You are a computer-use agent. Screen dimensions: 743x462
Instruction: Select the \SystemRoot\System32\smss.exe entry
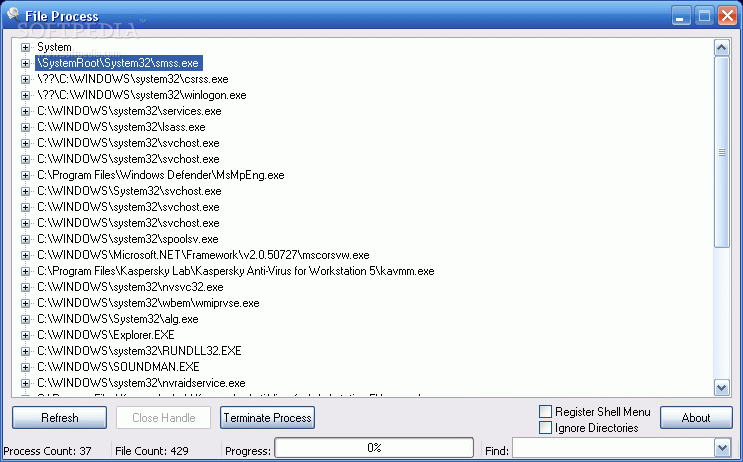(x=118, y=63)
